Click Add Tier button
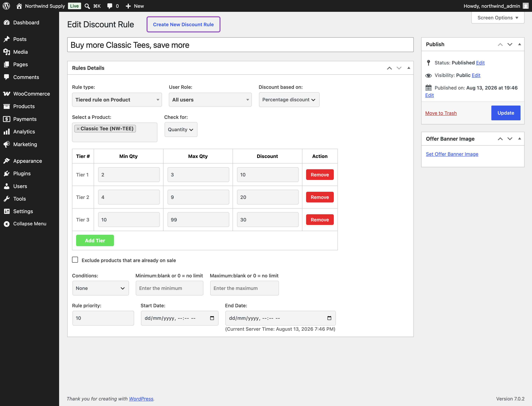 [x=95, y=240]
